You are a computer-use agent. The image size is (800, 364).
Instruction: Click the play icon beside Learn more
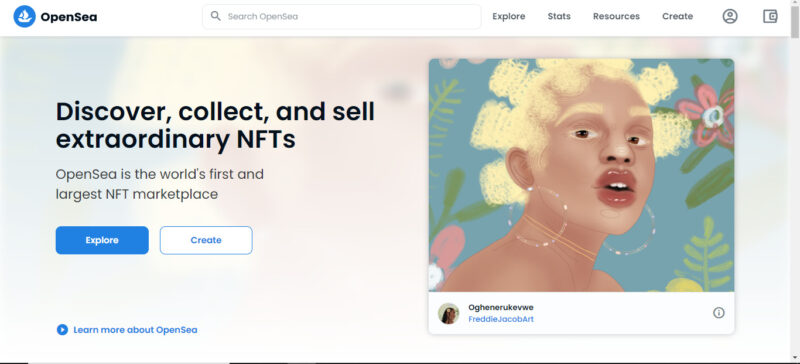click(62, 330)
